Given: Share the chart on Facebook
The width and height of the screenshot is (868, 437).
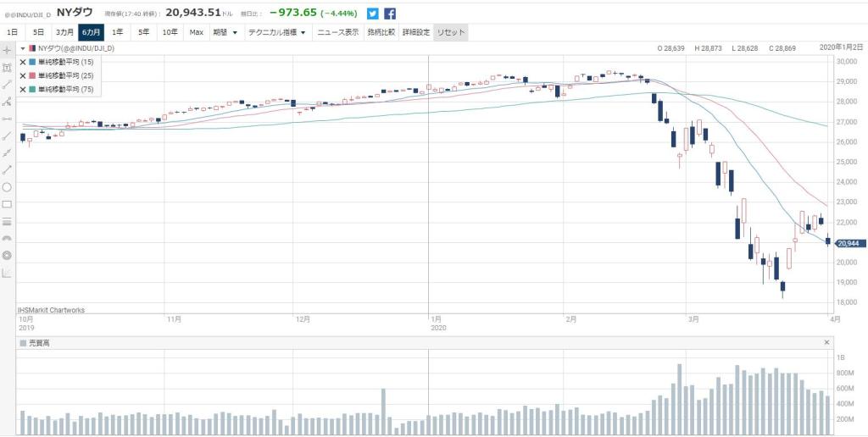Looking at the screenshot, I should (390, 14).
